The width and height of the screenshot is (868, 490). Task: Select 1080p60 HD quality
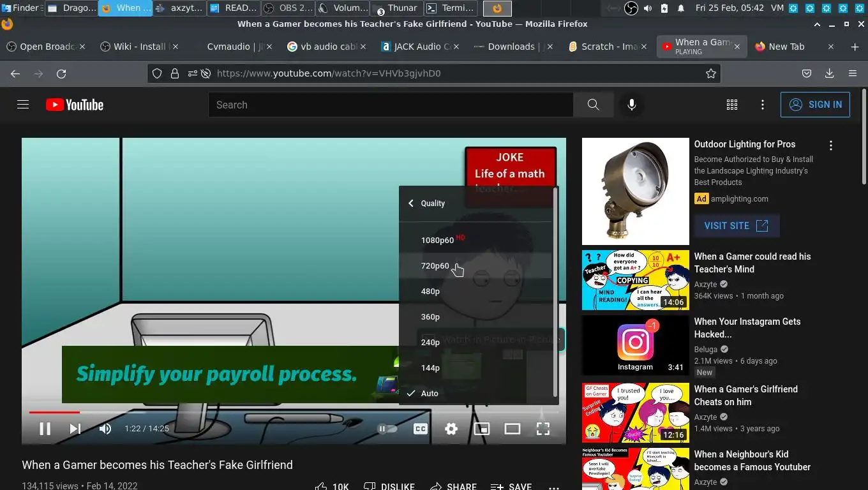click(475, 240)
